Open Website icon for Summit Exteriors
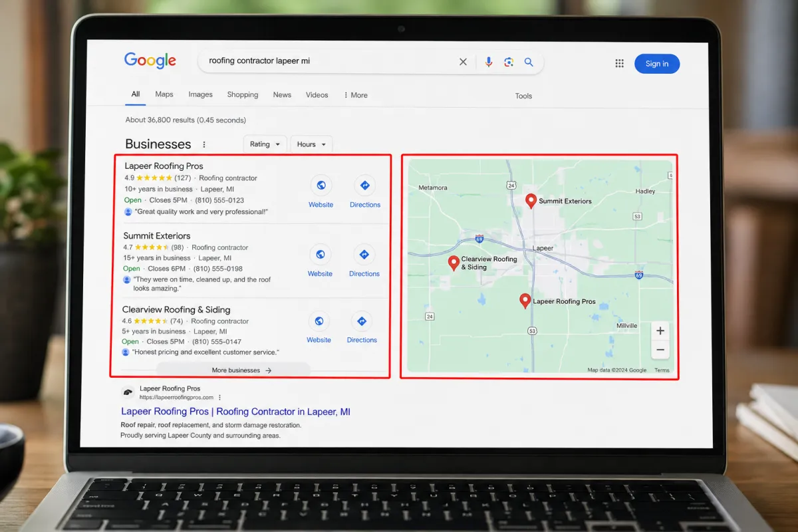The image size is (798, 532). [x=320, y=255]
